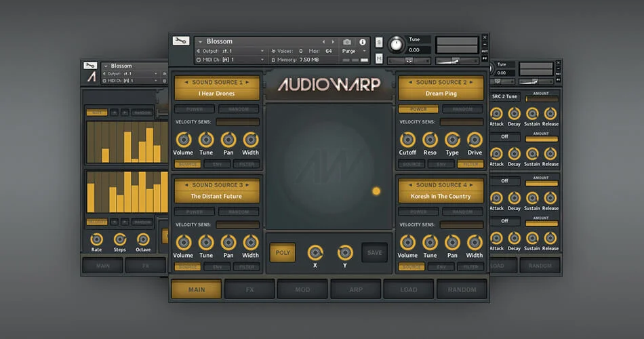Select next sample for Sound Source 4
The height and width of the screenshot is (339, 644).
tap(471, 185)
